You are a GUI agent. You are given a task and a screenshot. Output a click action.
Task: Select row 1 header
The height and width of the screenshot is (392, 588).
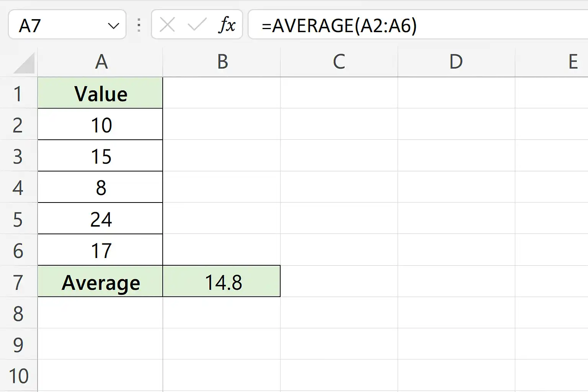[18, 93]
